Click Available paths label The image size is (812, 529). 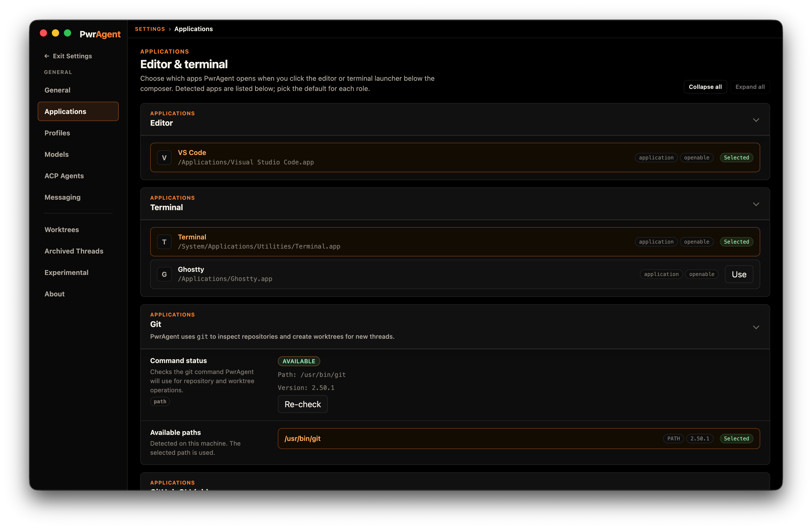[175, 432]
